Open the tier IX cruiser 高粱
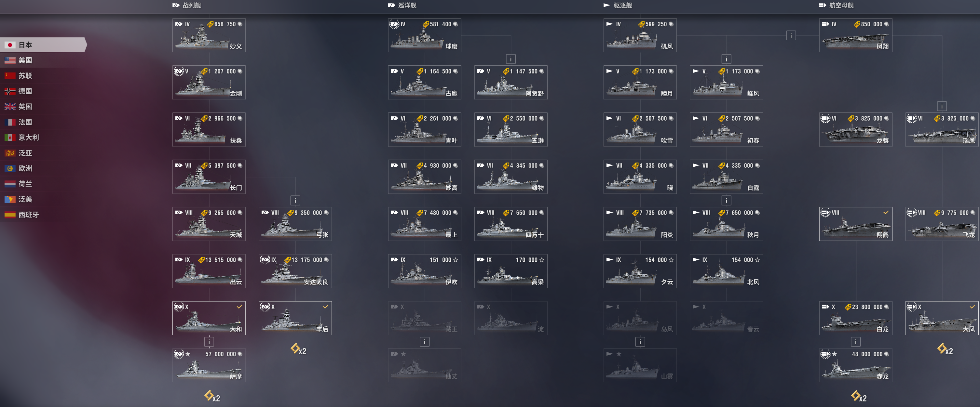The image size is (980, 407). pyautogui.click(x=511, y=271)
